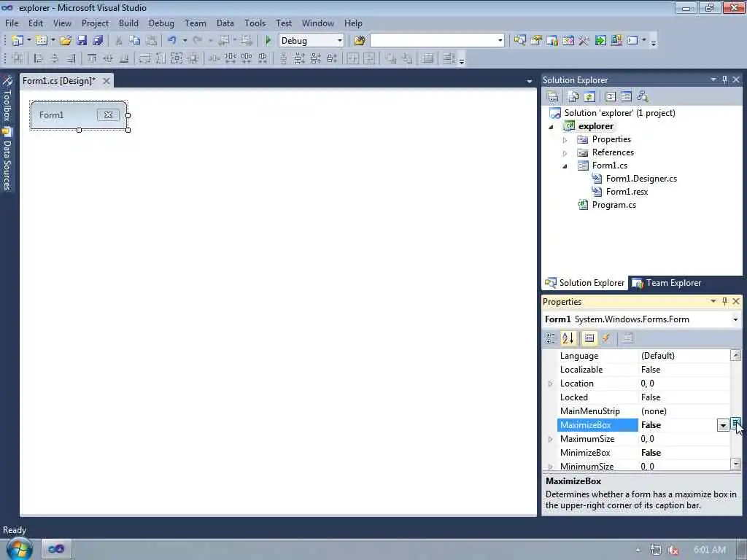Screen dimensions: 747x560
Task: Open the Debug menu
Action: pos(161,23)
